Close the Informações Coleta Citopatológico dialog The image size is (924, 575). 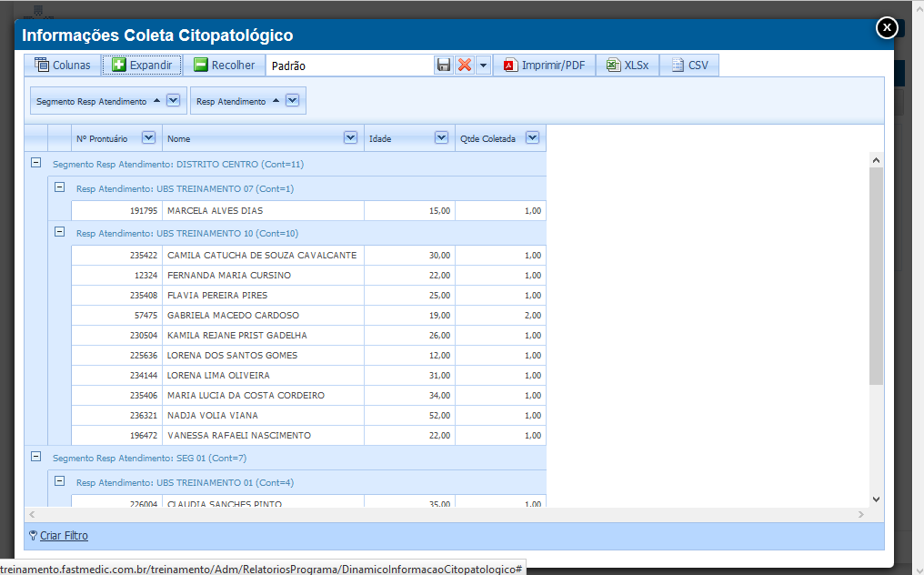click(x=887, y=27)
